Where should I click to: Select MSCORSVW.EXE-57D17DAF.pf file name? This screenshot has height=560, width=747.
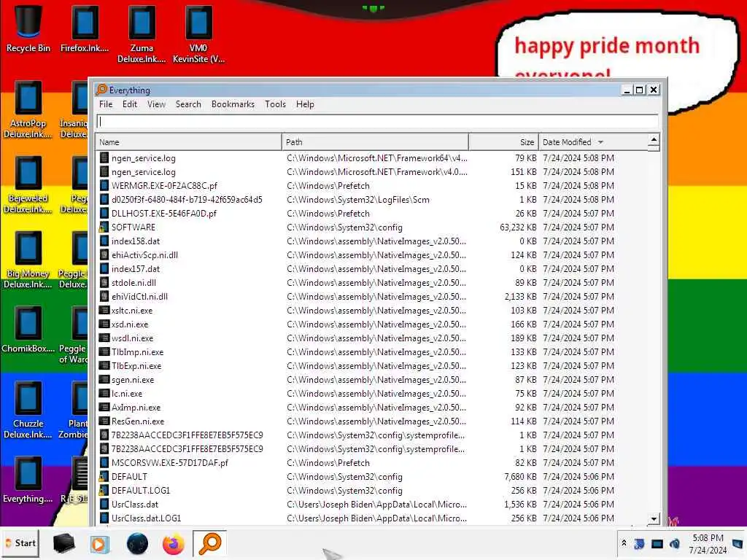coord(169,463)
